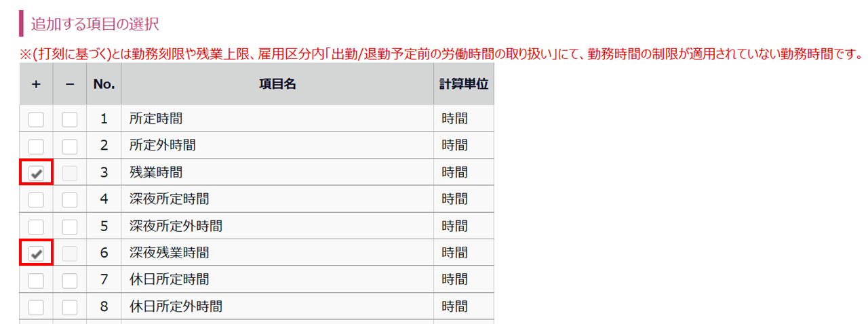The image size is (868, 324).
Task: Select plus checkbox for 深夜所定外時間
Action: coord(36,226)
